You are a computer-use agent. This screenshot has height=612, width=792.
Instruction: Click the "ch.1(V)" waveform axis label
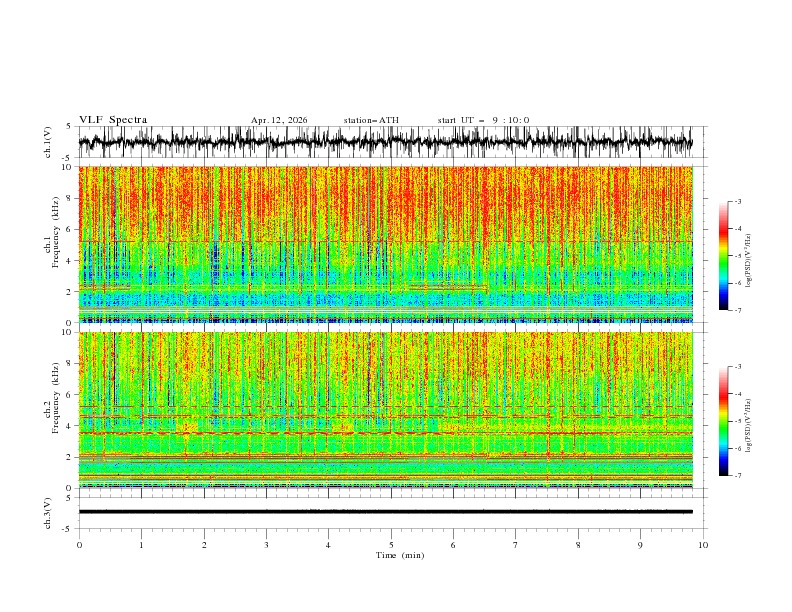point(48,142)
